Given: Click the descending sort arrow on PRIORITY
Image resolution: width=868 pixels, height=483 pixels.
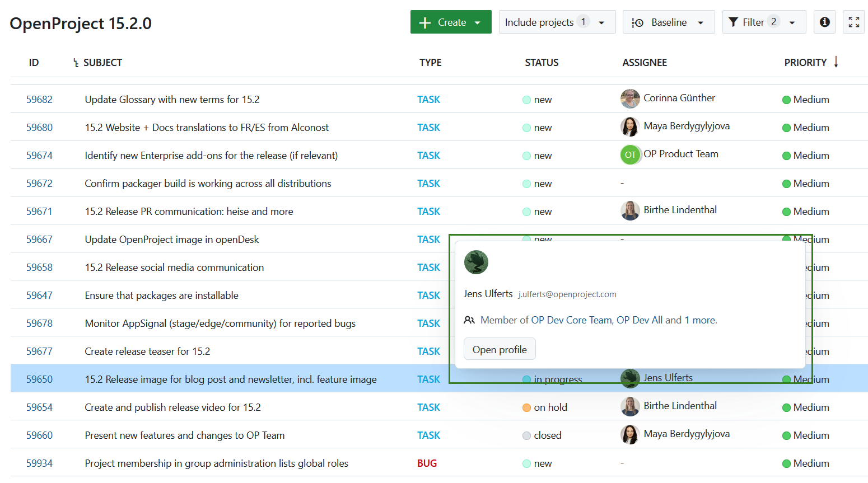Looking at the screenshot, I should coord(836,62).
